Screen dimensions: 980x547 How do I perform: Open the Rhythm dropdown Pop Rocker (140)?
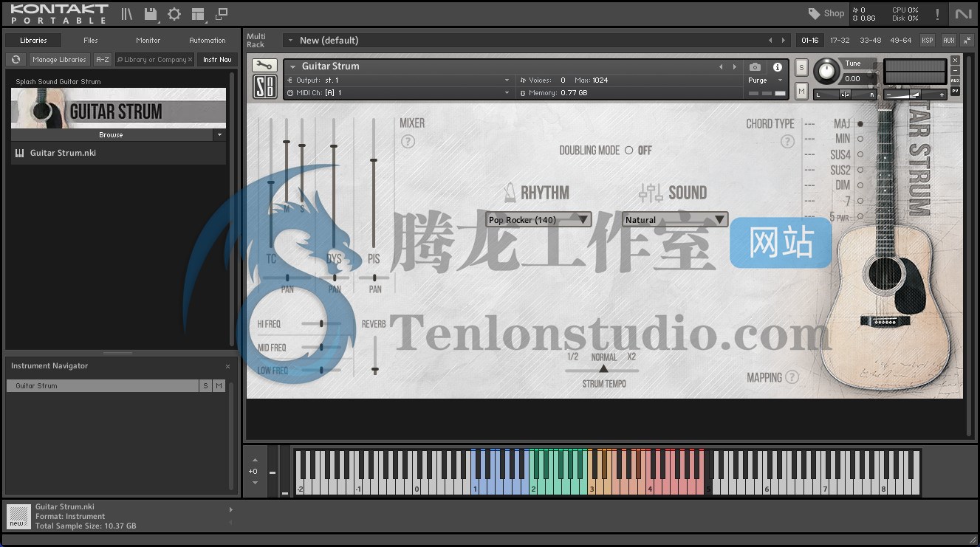pos(538,220)
